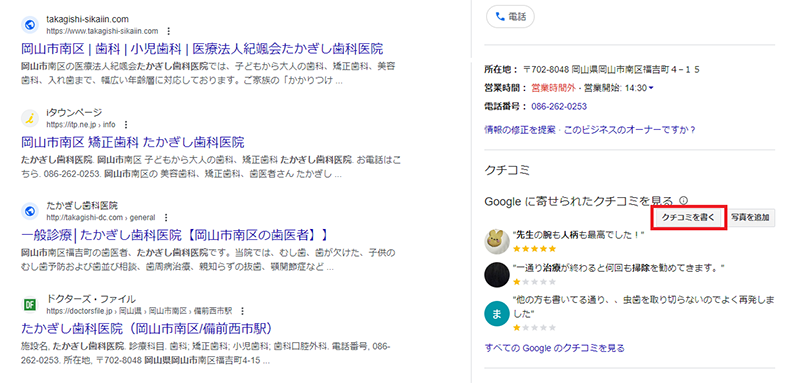The height and width of the screenshot is (383, 800).
Task: Click クチコミを書く button
Action: coord(689,217)
